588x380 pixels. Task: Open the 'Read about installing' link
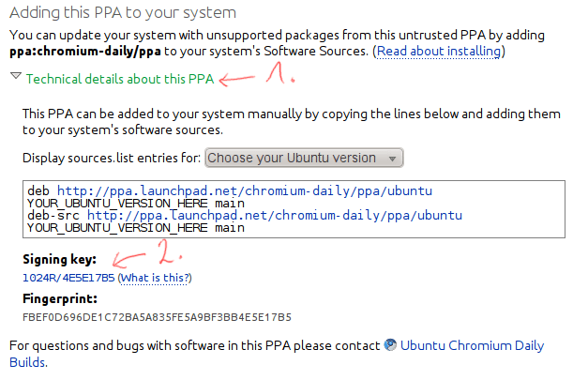point(438,51)
